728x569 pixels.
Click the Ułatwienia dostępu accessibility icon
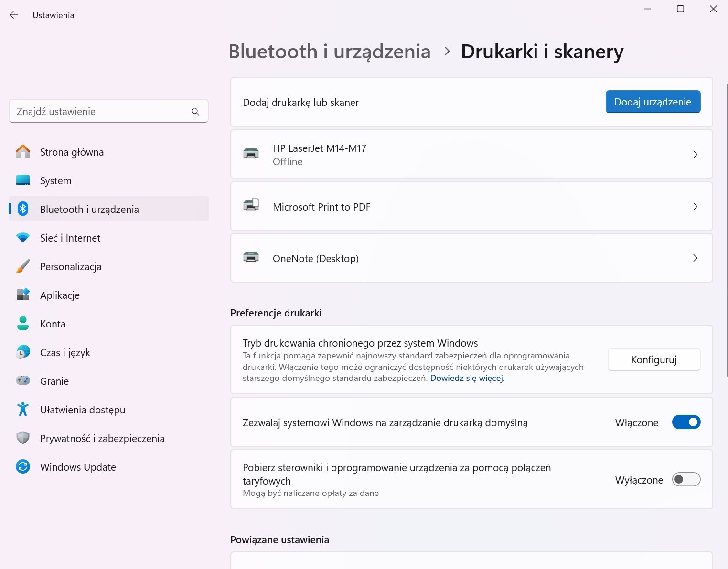(22, 409)
